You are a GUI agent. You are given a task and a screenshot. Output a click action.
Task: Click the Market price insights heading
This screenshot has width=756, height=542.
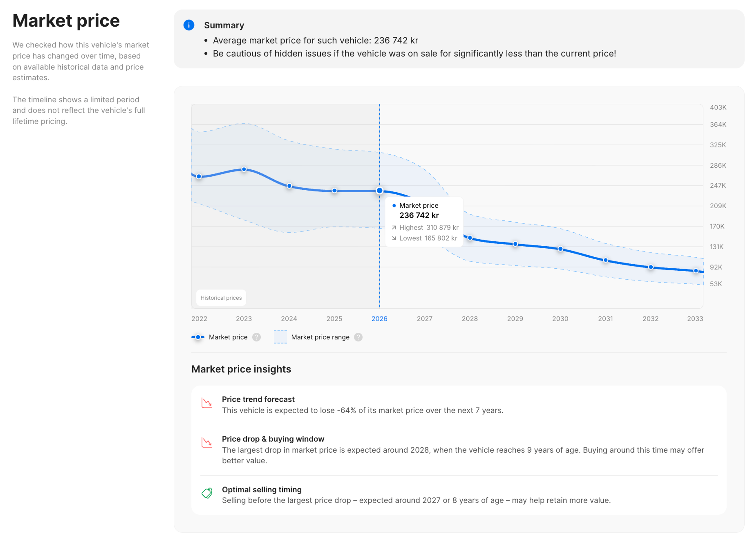241,369
